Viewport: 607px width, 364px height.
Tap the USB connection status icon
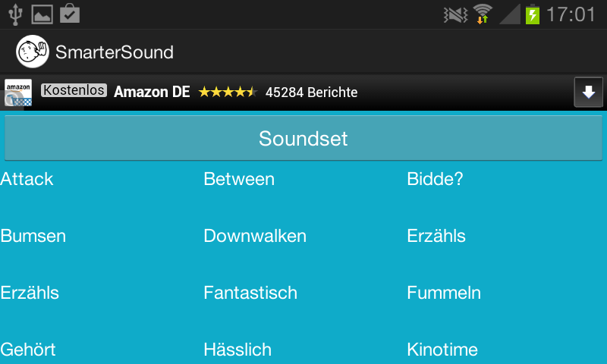click(x=15, y=14)
